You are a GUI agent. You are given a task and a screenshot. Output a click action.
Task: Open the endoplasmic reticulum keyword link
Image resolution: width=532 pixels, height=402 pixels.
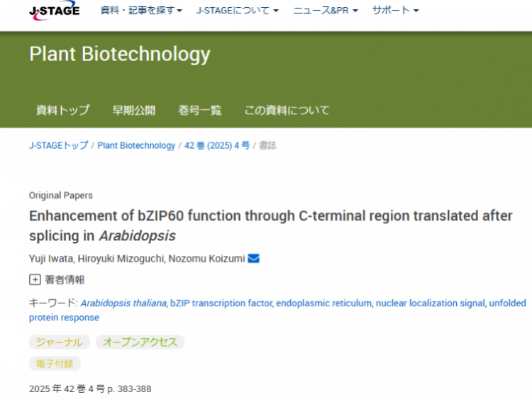323,303
